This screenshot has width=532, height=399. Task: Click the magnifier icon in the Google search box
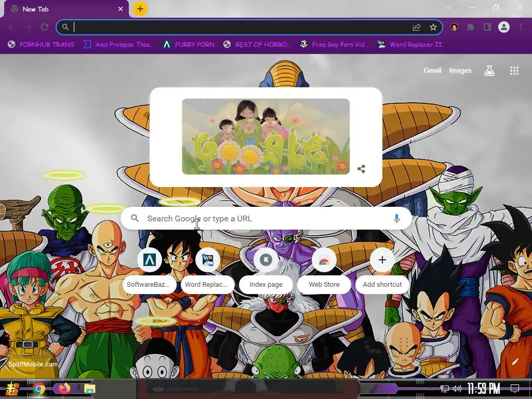(x=135, y=218)
